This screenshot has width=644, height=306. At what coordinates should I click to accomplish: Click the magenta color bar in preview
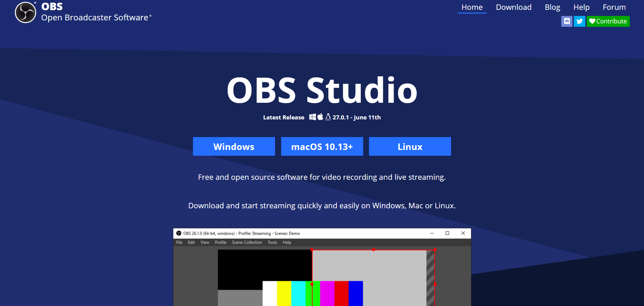pos(327,293)
